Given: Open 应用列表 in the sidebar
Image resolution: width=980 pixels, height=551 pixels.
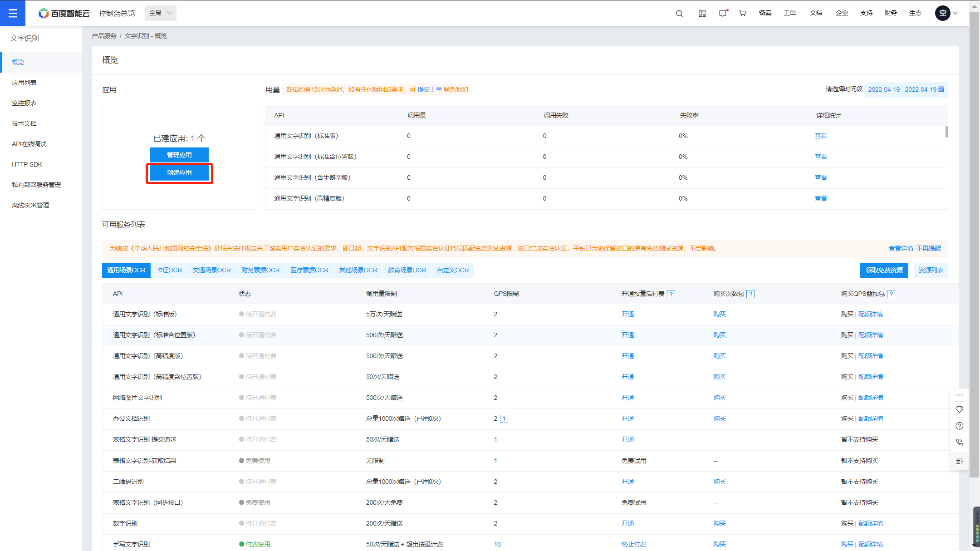Looking at the screenshot, I should coord(41,83).
